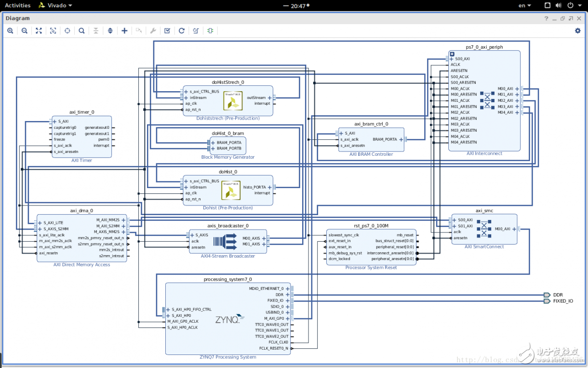Expand M_AXI_GP0 on processing_system7_0
The height and width of the screenshot is (368, 588).
[x=288, y=318]
